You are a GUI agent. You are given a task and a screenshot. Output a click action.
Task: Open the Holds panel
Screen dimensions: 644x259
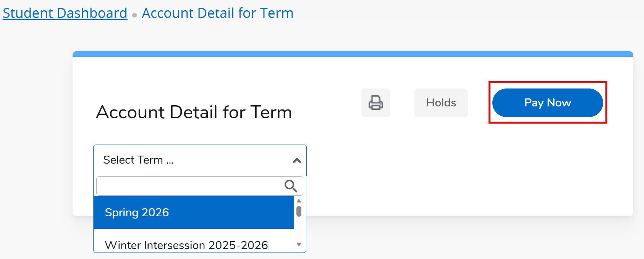click(x=441, y=103)
